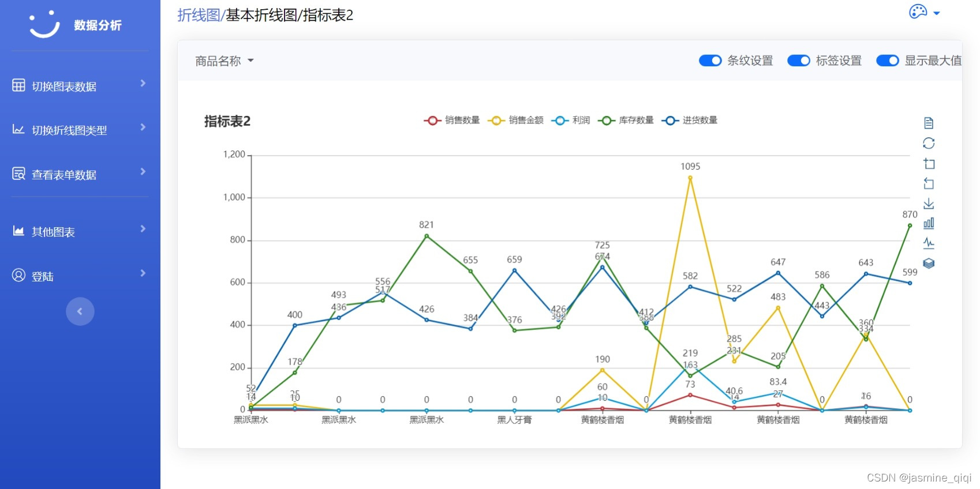Click the 1095 peak data point on 销售金额 line

click(x=690, y=178)
